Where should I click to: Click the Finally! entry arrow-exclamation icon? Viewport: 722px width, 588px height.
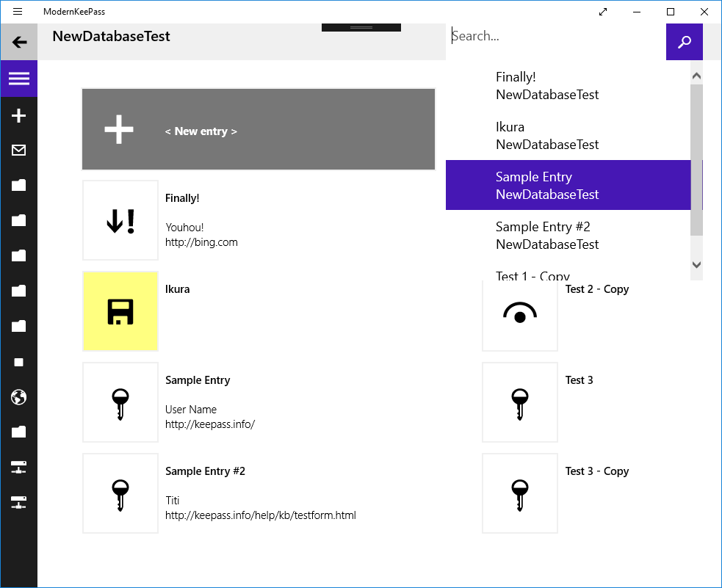(x=120, y=220)
